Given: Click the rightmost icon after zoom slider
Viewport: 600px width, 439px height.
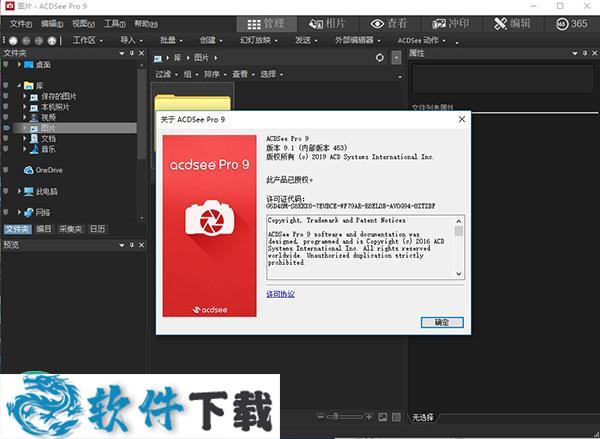Looking at the screenshot, I should pos(396,417).
